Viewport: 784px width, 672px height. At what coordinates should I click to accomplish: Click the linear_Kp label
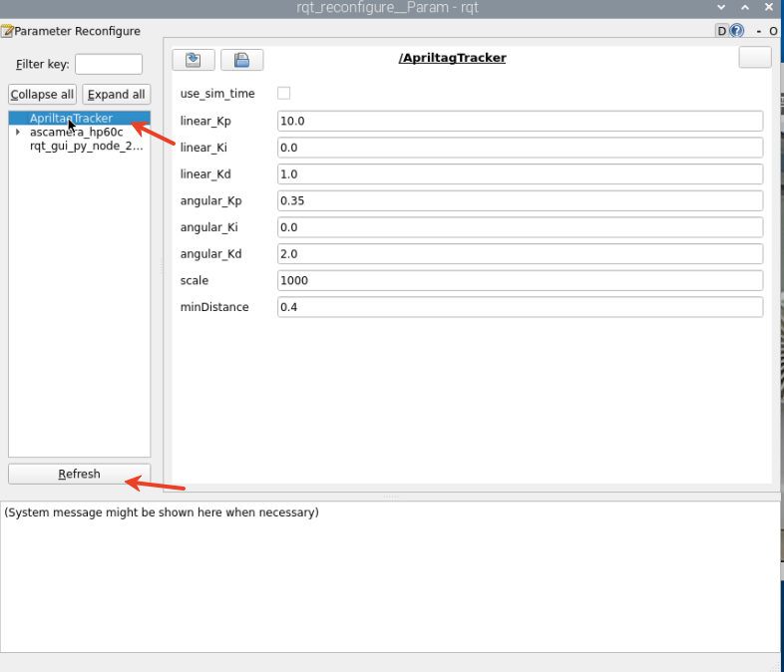[x=205, y=122]
